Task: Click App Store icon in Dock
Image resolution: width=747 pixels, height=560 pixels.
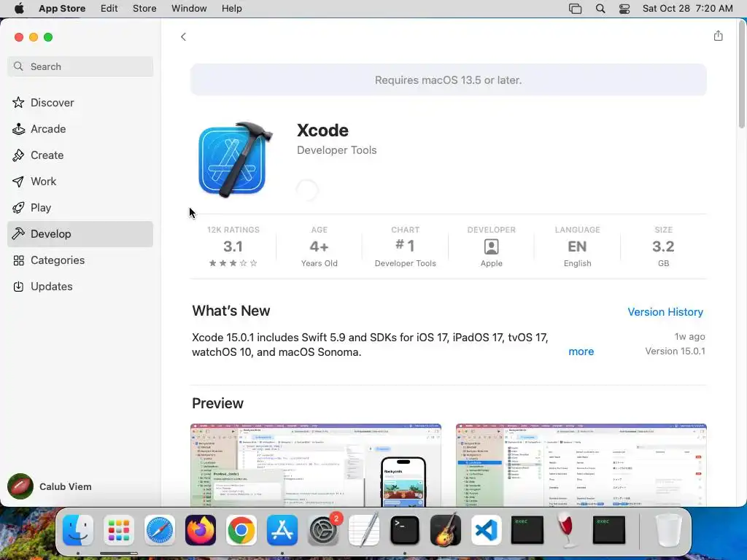Action: point(282,530)
